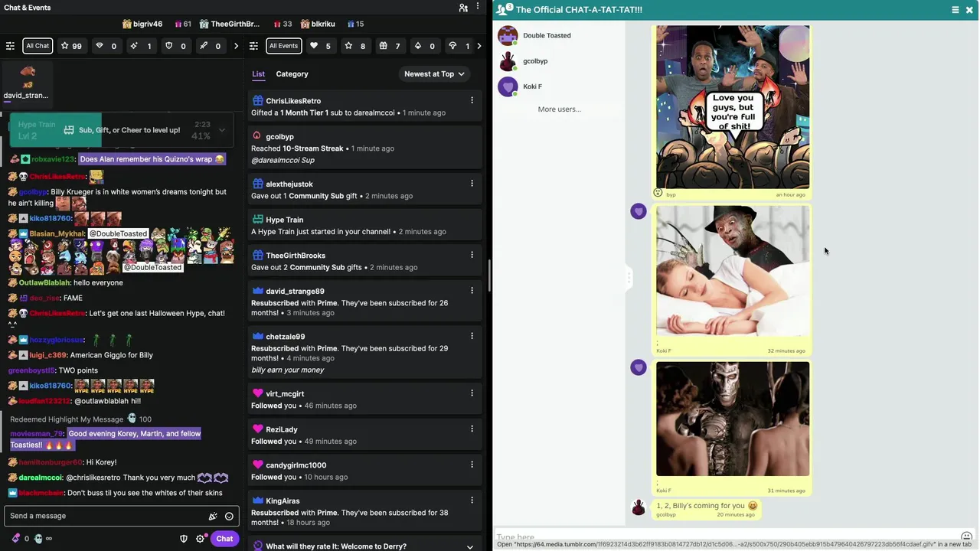This screenshot has width=980, height=551.
Task: Click the More users... link
Action: click(x=560, y=109)
